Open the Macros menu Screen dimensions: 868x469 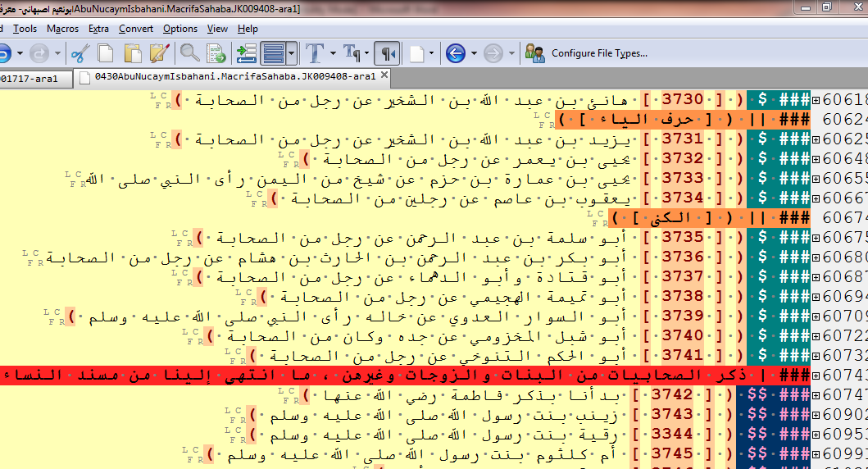tap(62, 29)
